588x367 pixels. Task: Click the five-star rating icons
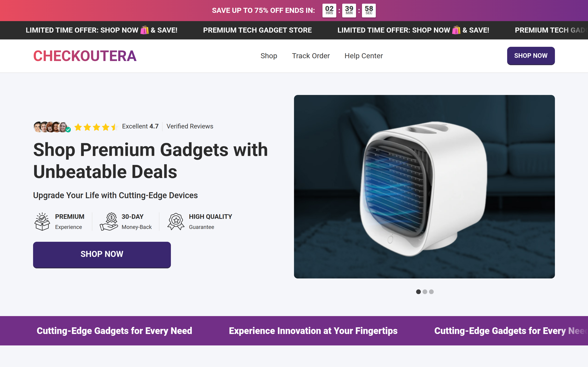click(x=96, y=127)
